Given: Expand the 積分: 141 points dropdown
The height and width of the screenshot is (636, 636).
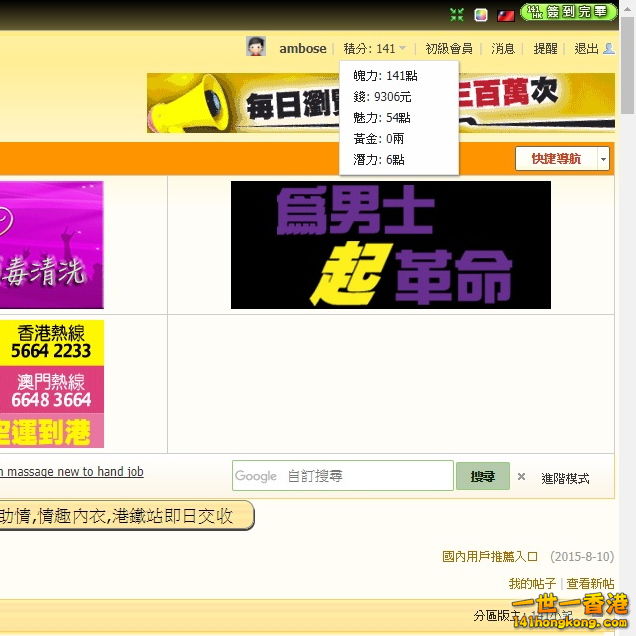Looking at the screenshot, I should click(374, 49).
